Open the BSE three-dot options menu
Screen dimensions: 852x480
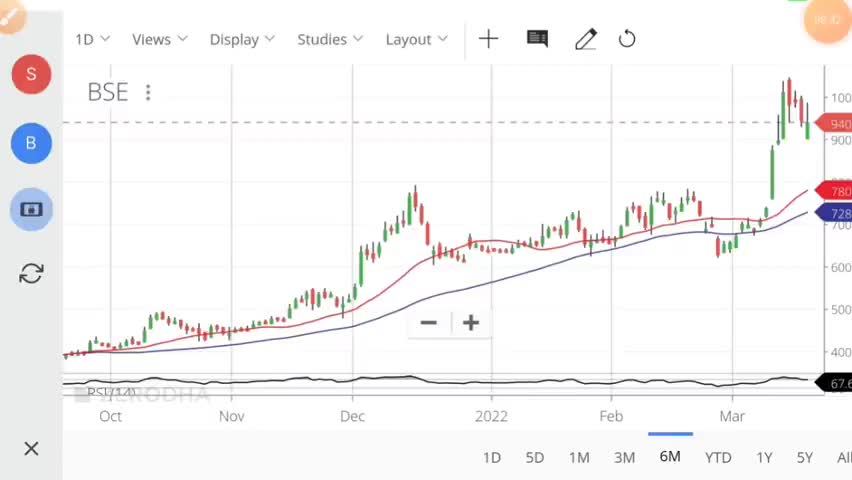148,92
